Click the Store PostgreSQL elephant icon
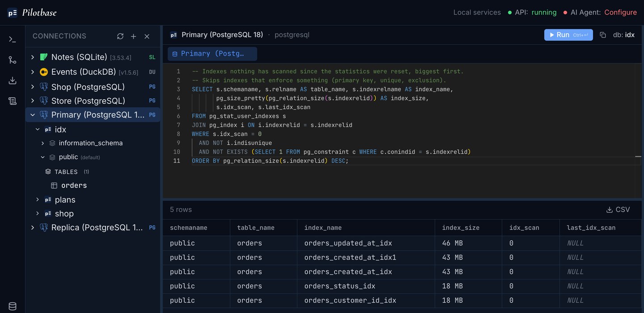The image size is (644, 313). click(43, 101)
